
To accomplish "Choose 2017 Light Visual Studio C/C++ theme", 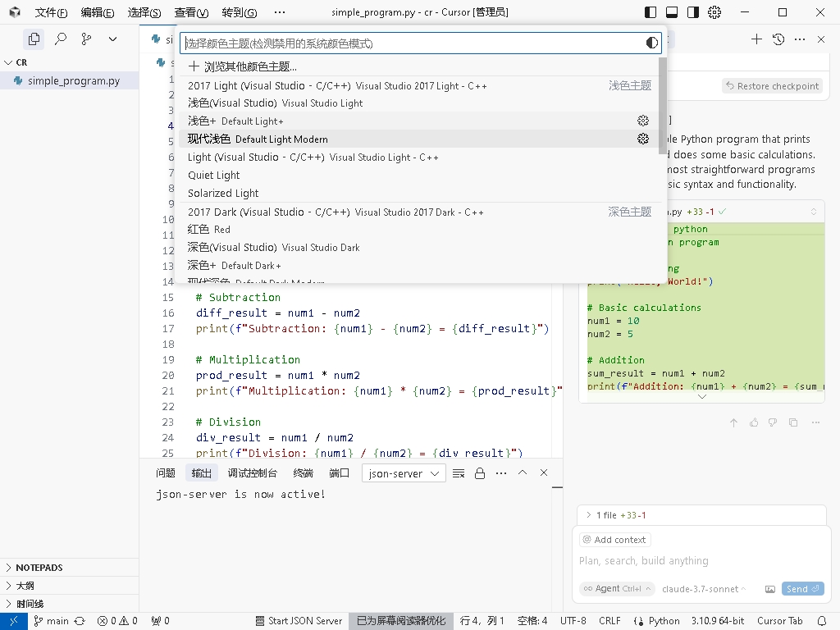I will (x=419, y=85).
